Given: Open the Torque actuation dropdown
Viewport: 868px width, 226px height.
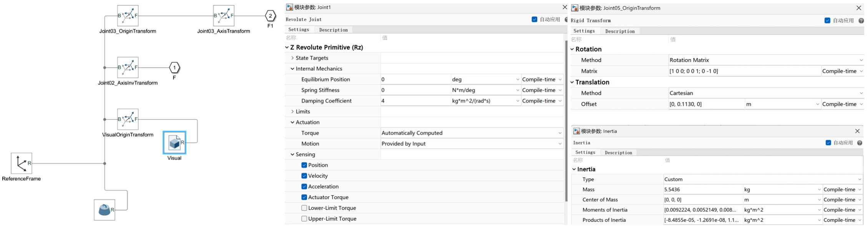Looking at the screenshot, I should tap(471, 133).
